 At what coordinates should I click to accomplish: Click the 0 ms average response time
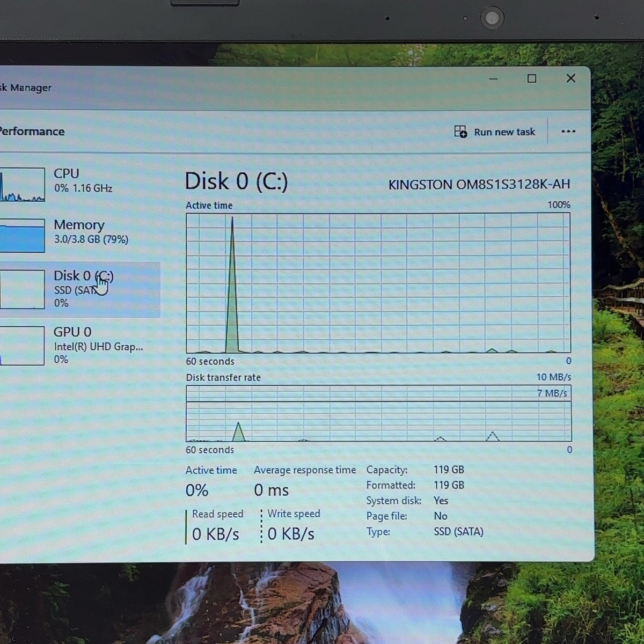coord(271,491)
